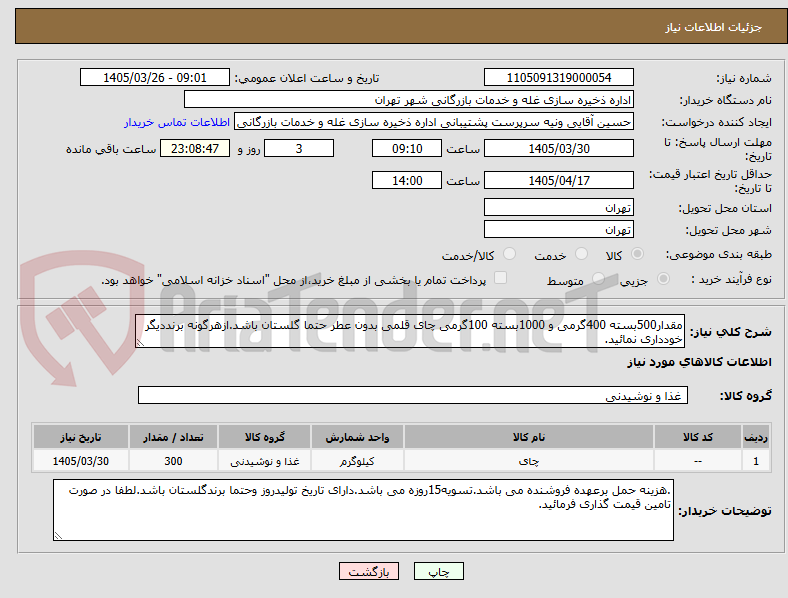Click resize handle of need description textarea
Screen dimensions: 788x598
click(x=140, y=342)
